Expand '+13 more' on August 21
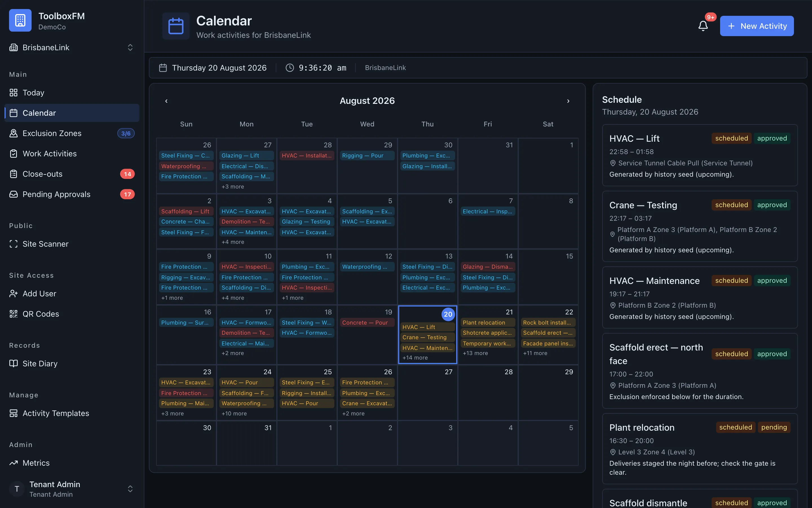The width and height of the screenshot is (812, 508). pos(475,353)
